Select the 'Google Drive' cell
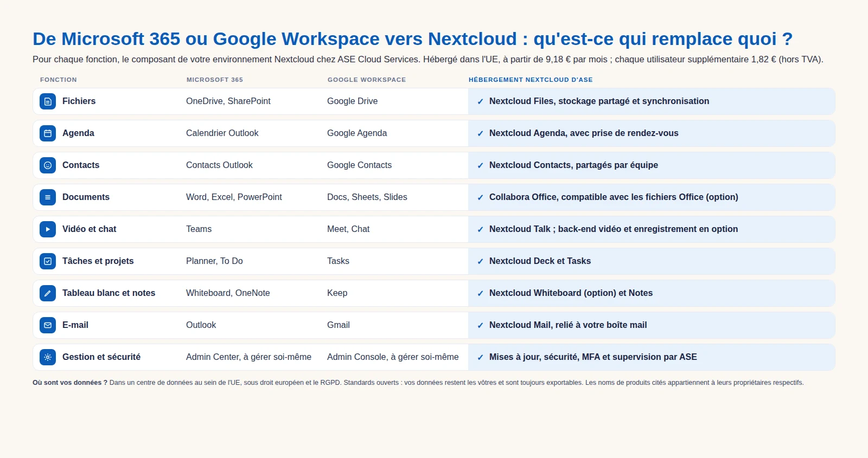The height and width of the screenshot is (458, 868). coord(353,101)
